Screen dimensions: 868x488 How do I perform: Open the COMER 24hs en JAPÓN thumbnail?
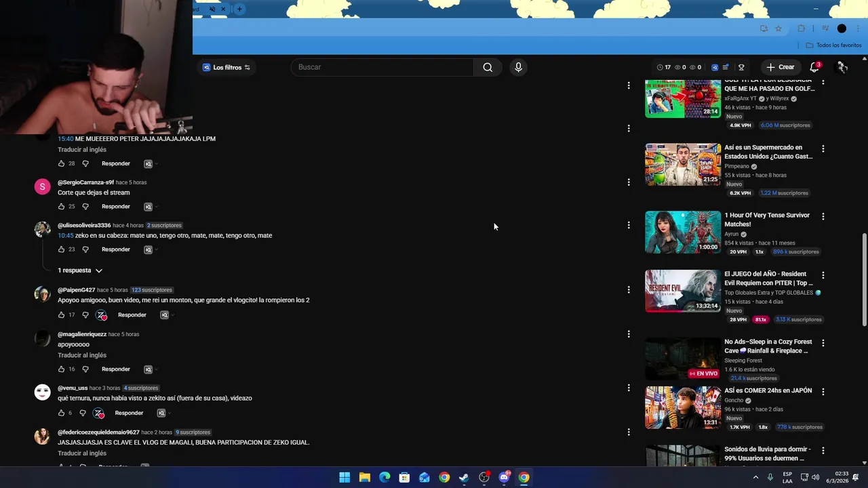[683, 407]
